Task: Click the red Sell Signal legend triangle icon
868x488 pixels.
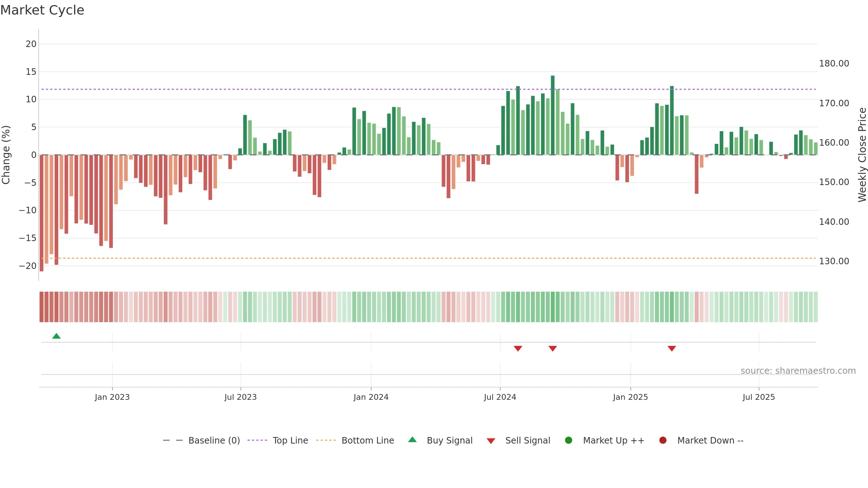Action: [491, 441]
